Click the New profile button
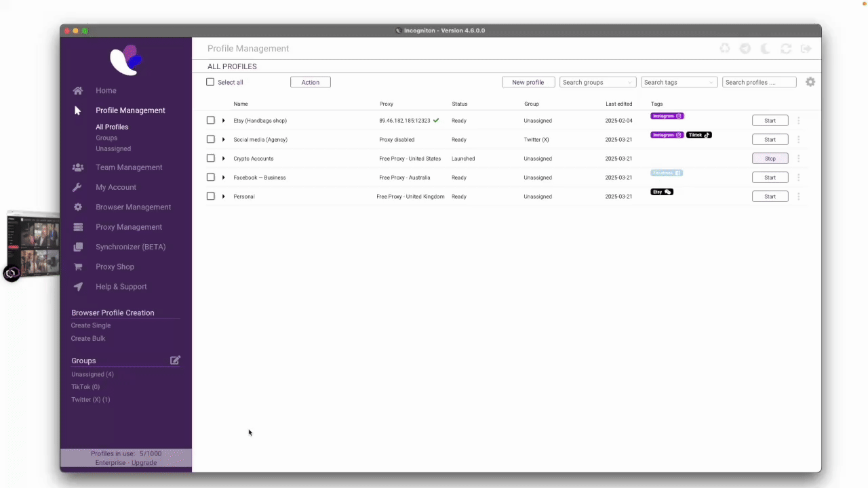The width and height of the screenshot is (868, 488). coord(528,82)
